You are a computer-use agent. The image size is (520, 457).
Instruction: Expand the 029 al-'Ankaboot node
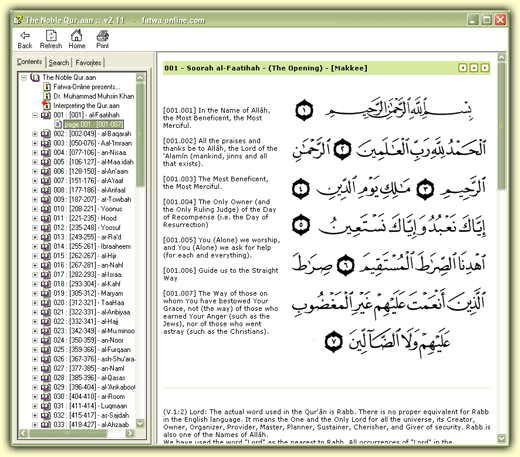click(x=35, y=387)
